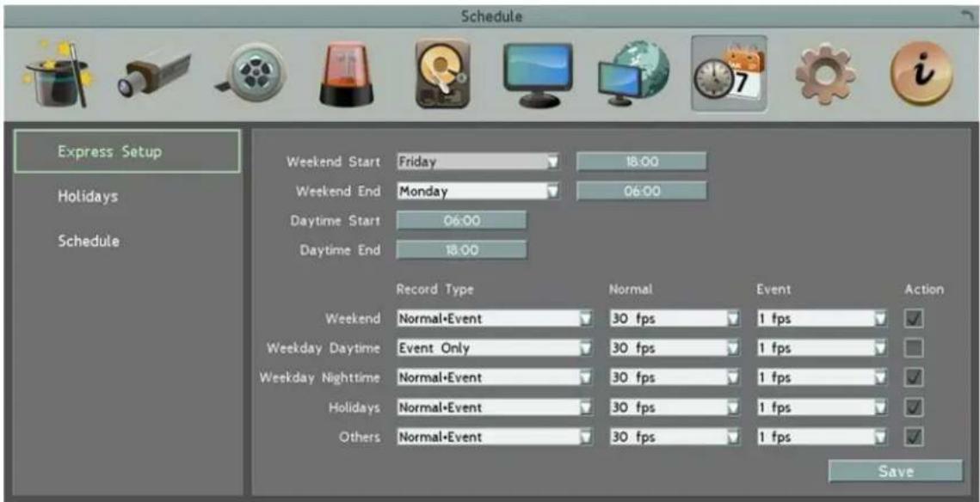980x502 pixels.
Task: Open the monitor display settings icon
Action: 538,74
